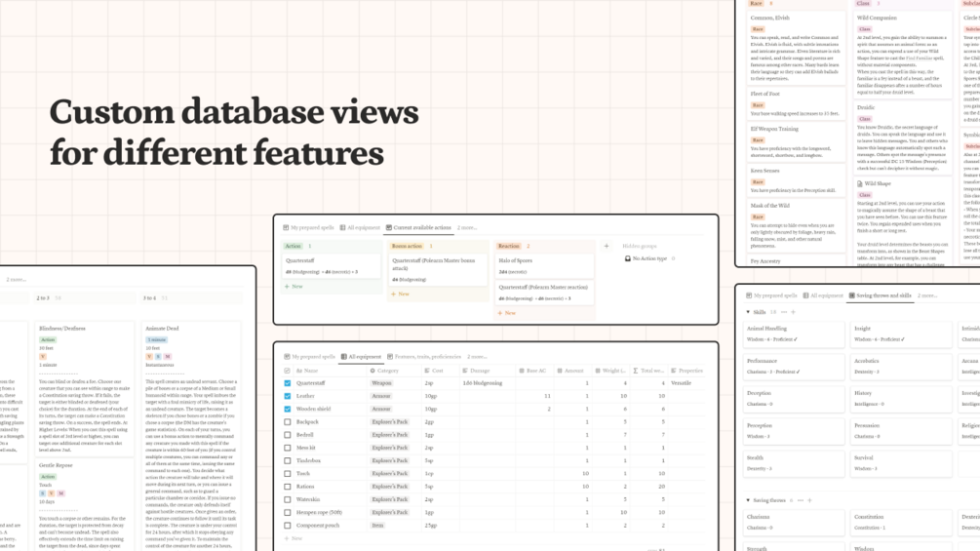
Task: Open the Survival skill card
Action: click(901, 463)
